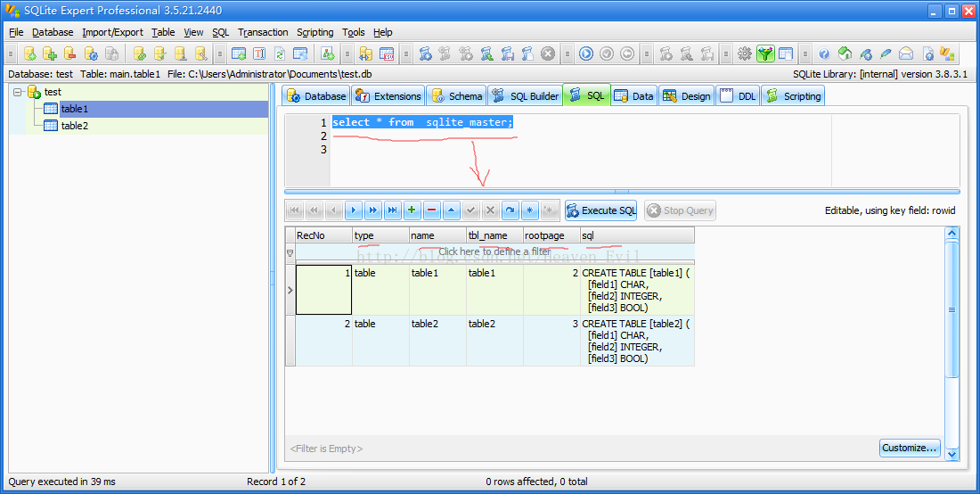The height and width of the screenshot is (494, 980).
Task: Switch to the DDL tab
Action: pos(738,95)
